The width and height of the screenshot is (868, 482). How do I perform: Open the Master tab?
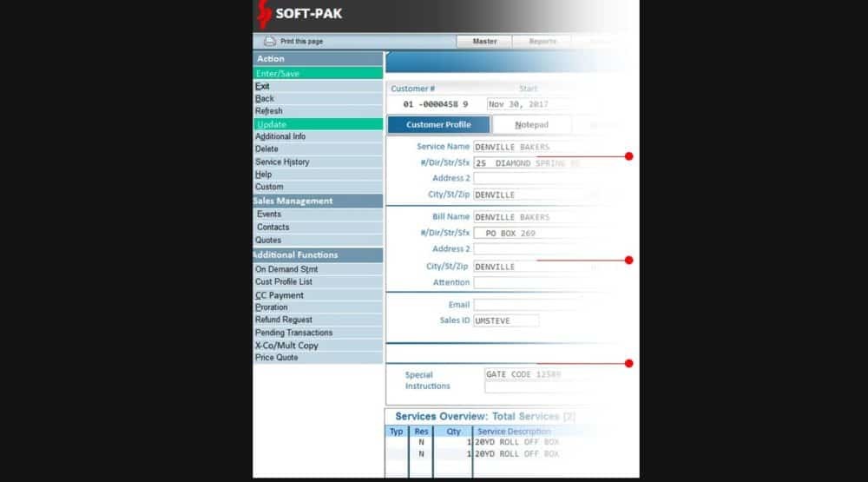(483, 42)
